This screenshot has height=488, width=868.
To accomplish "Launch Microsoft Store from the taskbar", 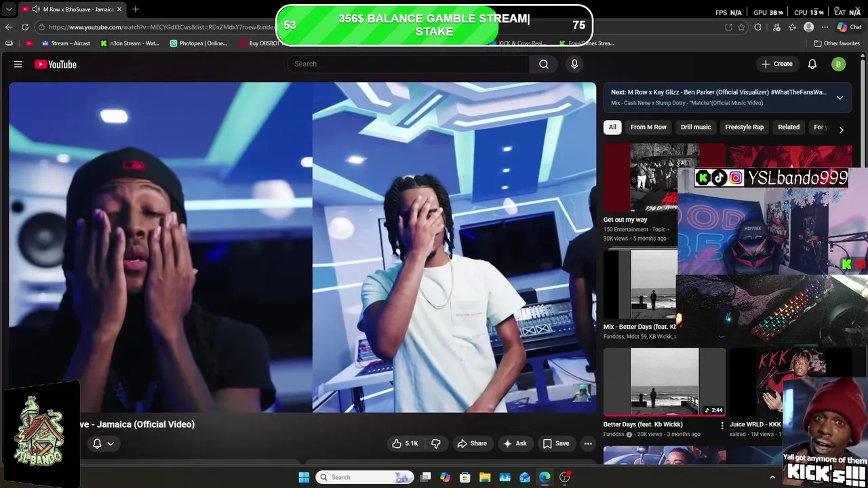I will click(465, 477).
